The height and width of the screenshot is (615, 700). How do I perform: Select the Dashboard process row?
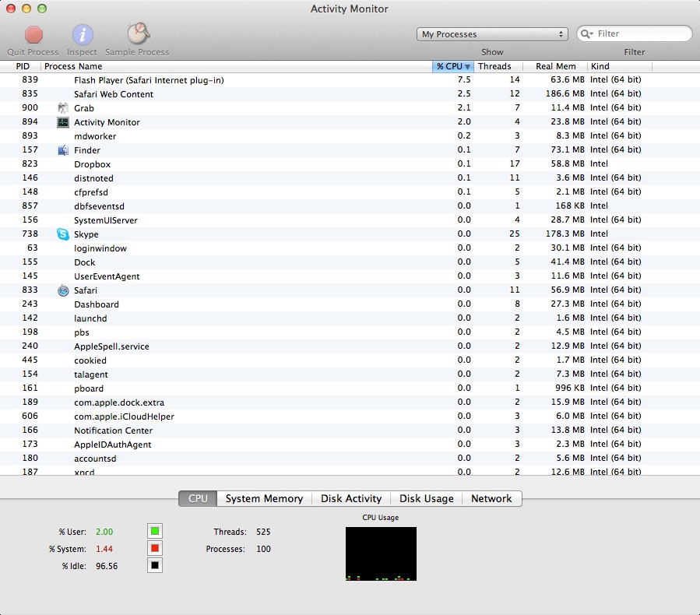[x=350, y=304]
